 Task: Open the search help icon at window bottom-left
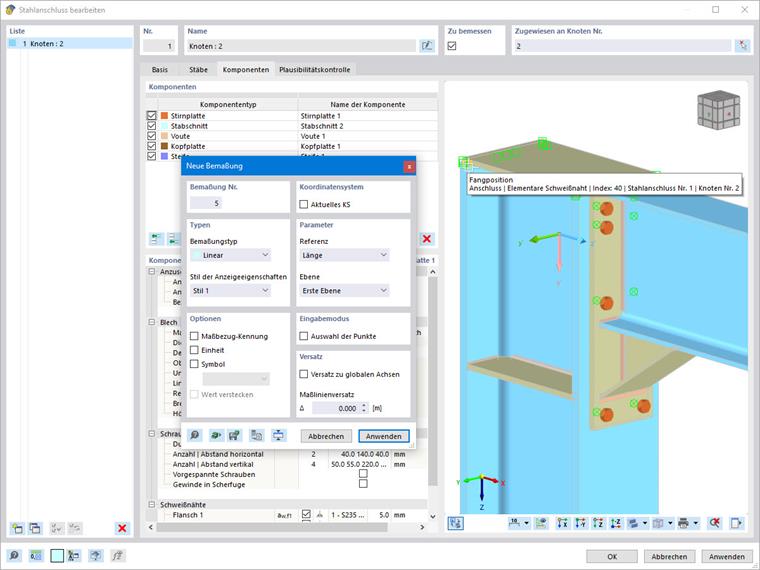14,556
